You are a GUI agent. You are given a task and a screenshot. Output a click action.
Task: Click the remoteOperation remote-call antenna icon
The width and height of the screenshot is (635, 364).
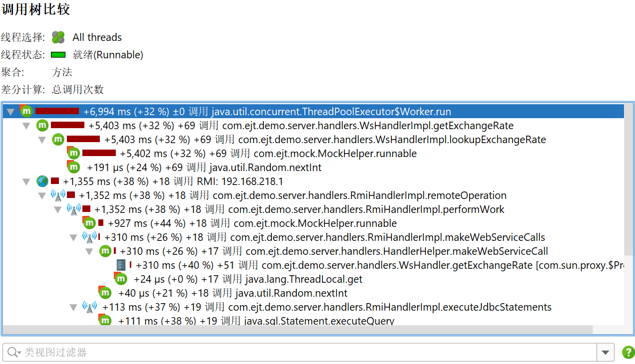[58, 195]
